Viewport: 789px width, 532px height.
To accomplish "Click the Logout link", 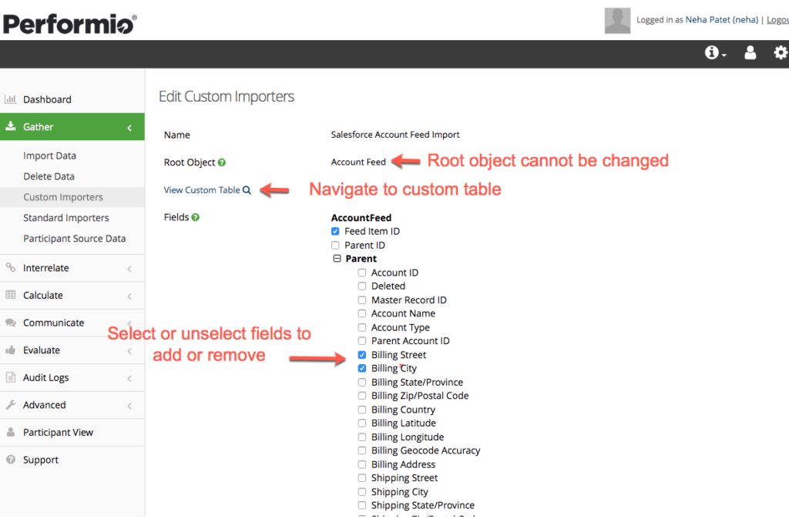I will coord(777,19).
